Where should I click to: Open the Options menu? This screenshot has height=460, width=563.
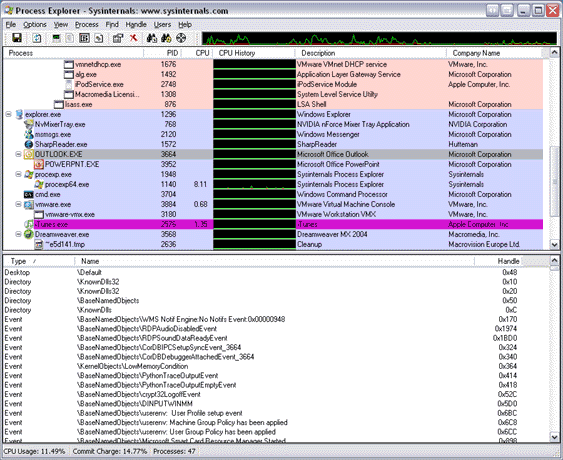point(35,24)
